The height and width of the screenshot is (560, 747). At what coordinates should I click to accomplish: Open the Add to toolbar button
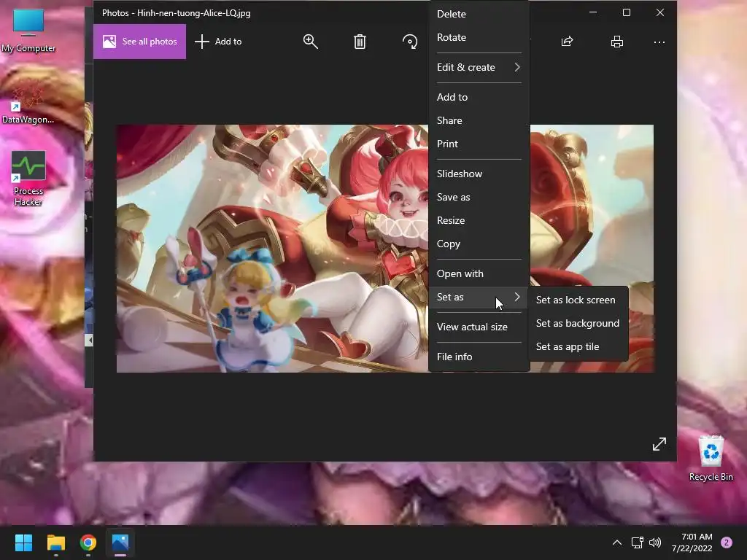point(219,42)
